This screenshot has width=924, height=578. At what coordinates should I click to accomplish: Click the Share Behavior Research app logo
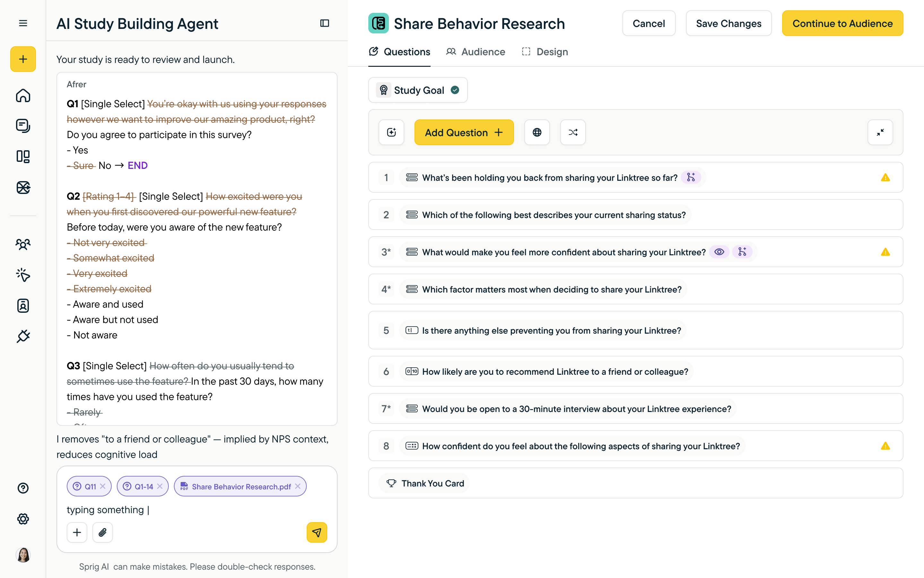(x=378, y=23)
